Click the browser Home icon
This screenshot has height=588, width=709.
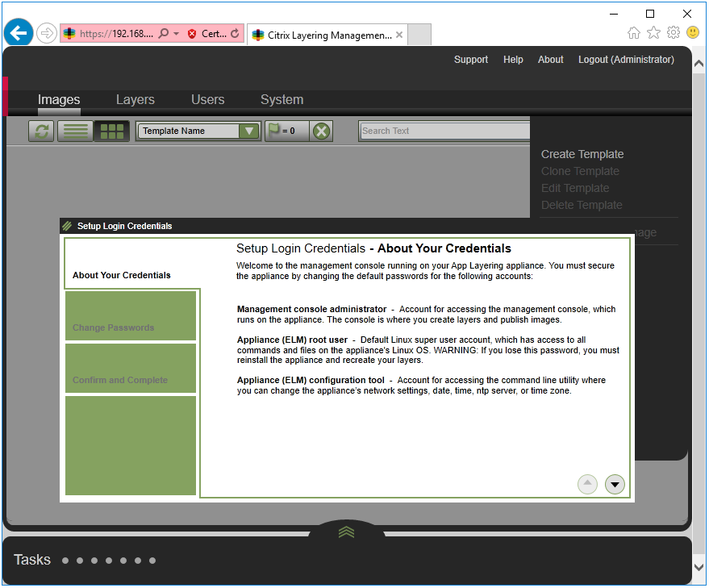coord(634,32)
